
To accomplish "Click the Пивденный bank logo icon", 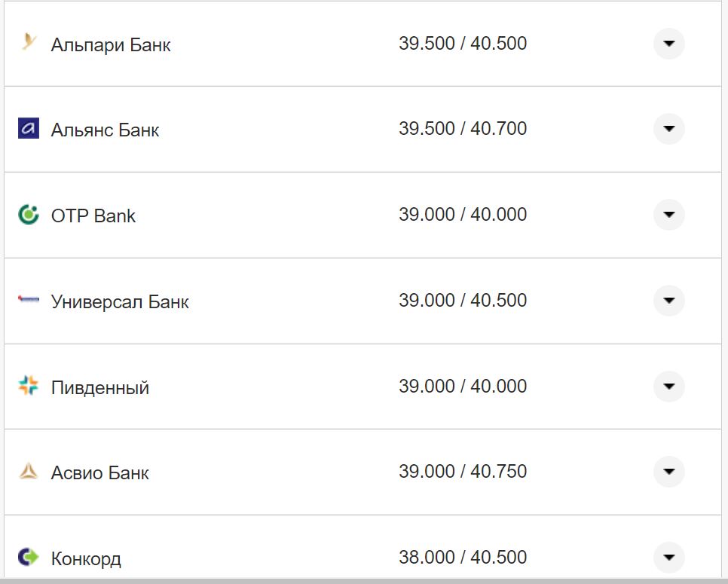I will 29,387.
